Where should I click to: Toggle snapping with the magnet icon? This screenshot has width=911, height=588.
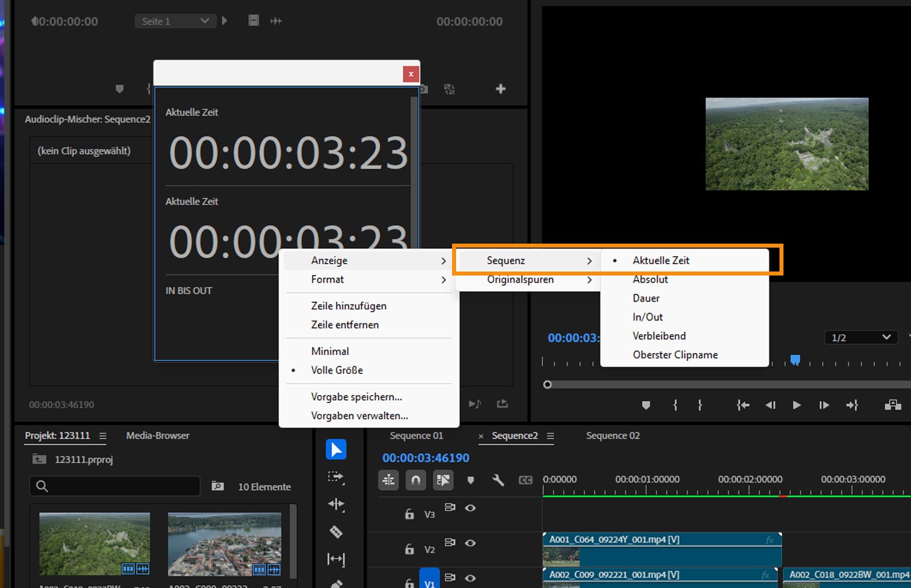(x=416, y=480)
